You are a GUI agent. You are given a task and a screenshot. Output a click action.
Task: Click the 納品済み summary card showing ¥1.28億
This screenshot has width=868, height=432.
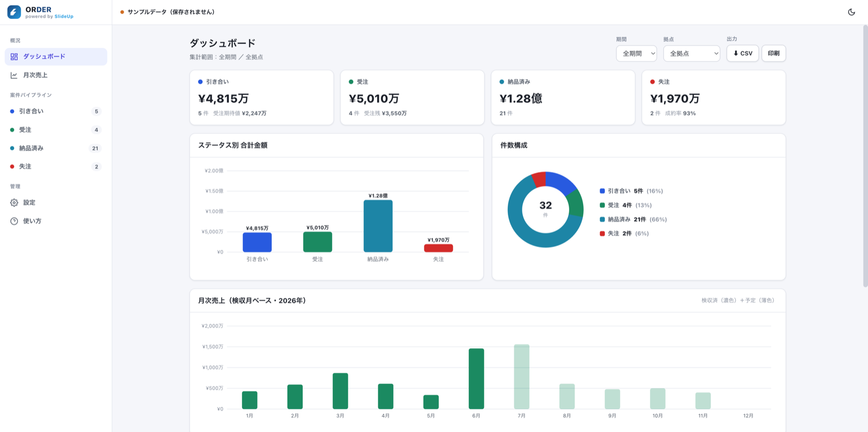[563, 98]
